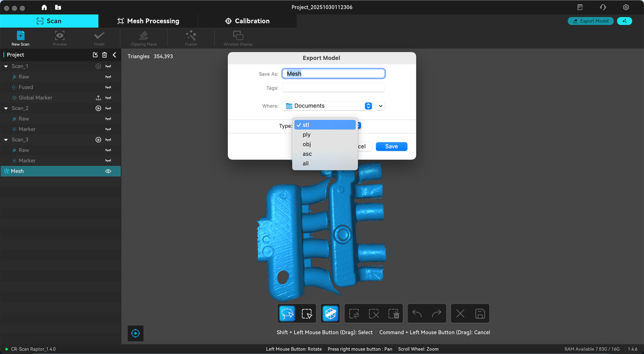Expand the save dialog with chevron button
The image size is (644, 354).
tap(380, 106)
